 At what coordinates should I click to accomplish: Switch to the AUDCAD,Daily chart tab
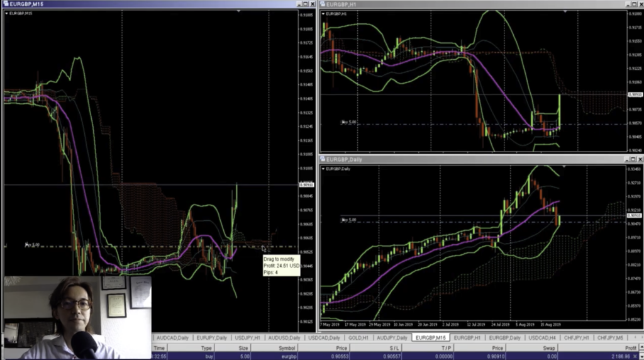tap(172, 338)
